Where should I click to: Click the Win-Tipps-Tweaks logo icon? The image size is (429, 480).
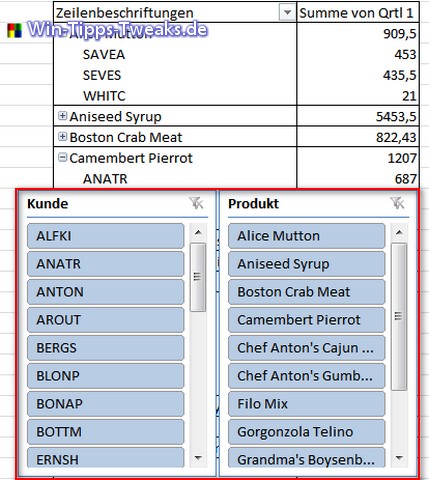coord(14,30)
